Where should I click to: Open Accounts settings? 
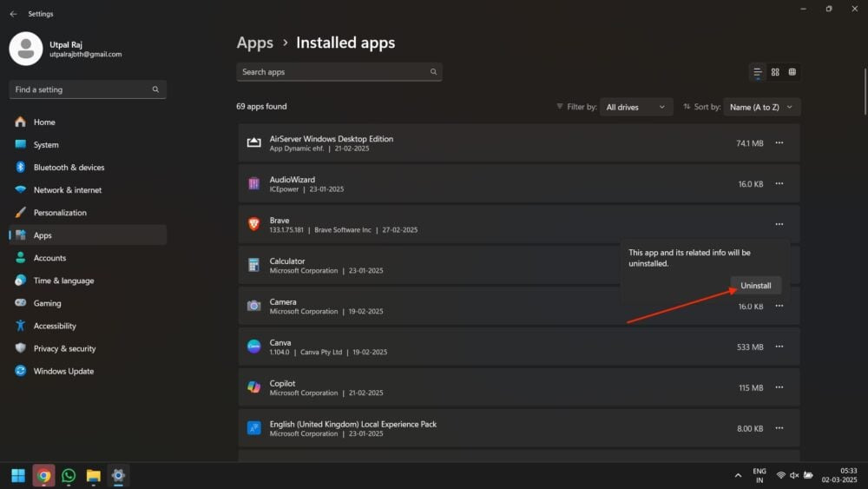tap(88, 258)
